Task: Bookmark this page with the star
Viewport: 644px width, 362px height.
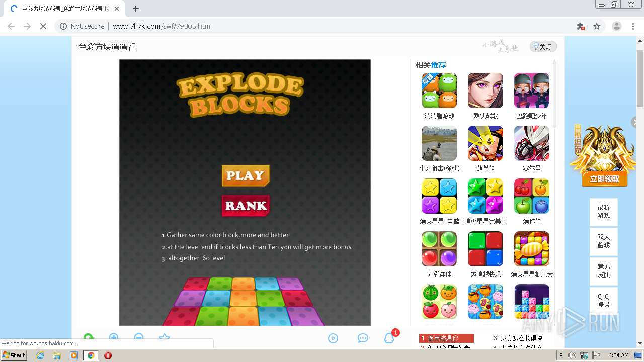Action: coord(597,26)
